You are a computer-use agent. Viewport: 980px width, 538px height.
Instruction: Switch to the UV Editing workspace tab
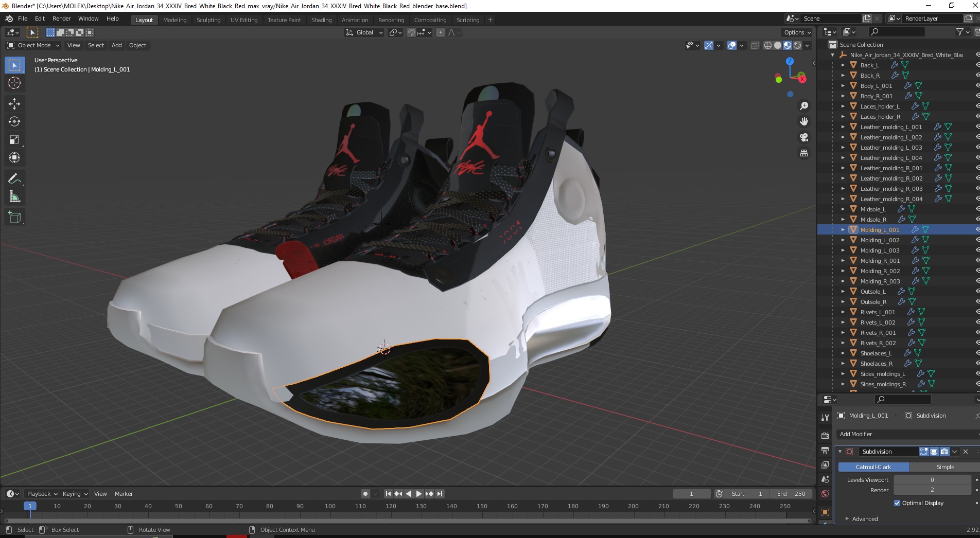[244, 20]
